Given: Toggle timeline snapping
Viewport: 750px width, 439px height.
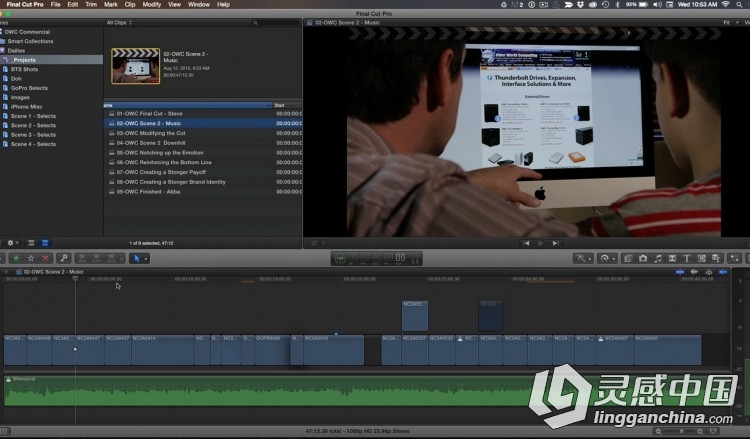Looking at the screenshot, I should [723, 272].
